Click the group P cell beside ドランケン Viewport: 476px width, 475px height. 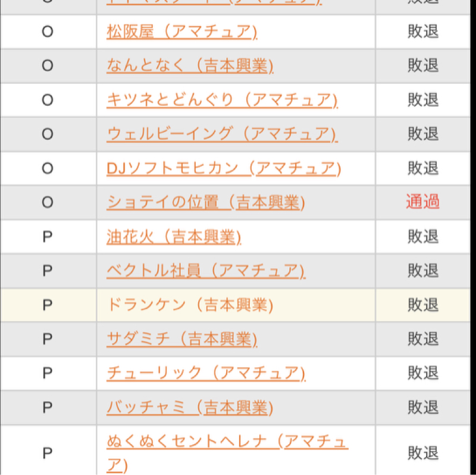tap(48, 305)
